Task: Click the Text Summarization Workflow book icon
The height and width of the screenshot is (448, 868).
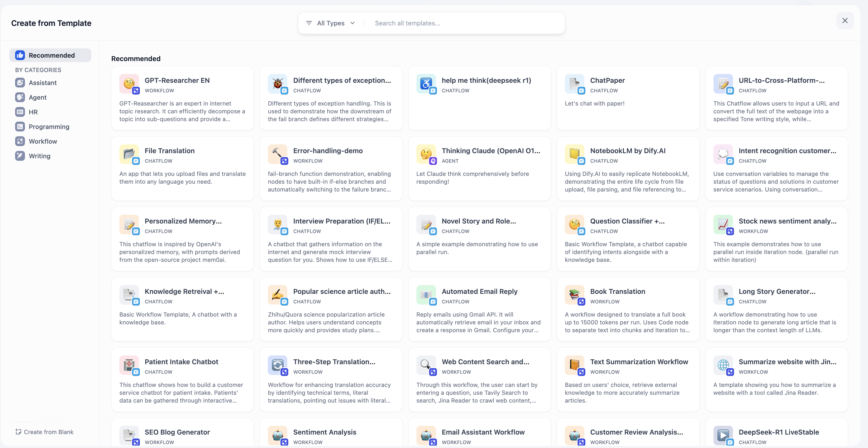Action: (575, 365)
